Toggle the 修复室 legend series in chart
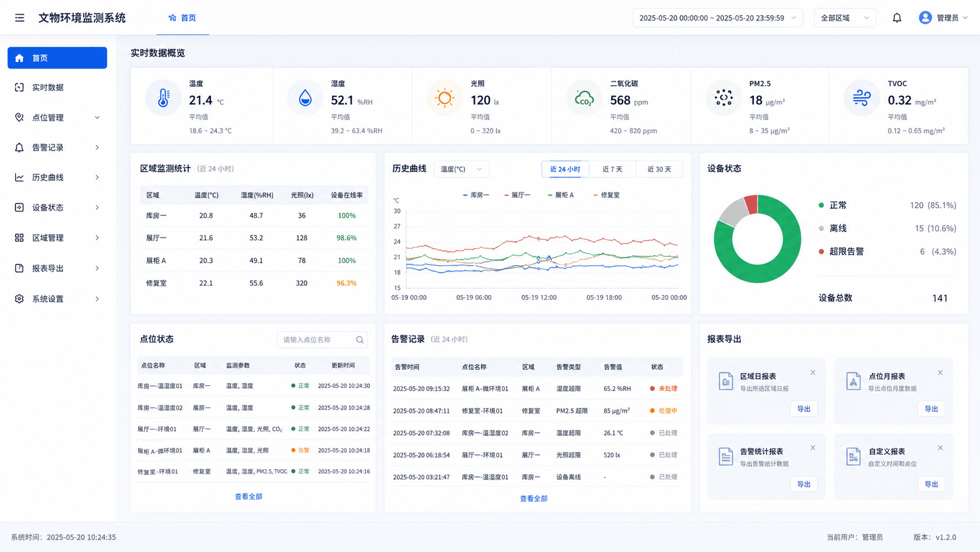Viewport: 980px width, 552px height. click(606, 195)
